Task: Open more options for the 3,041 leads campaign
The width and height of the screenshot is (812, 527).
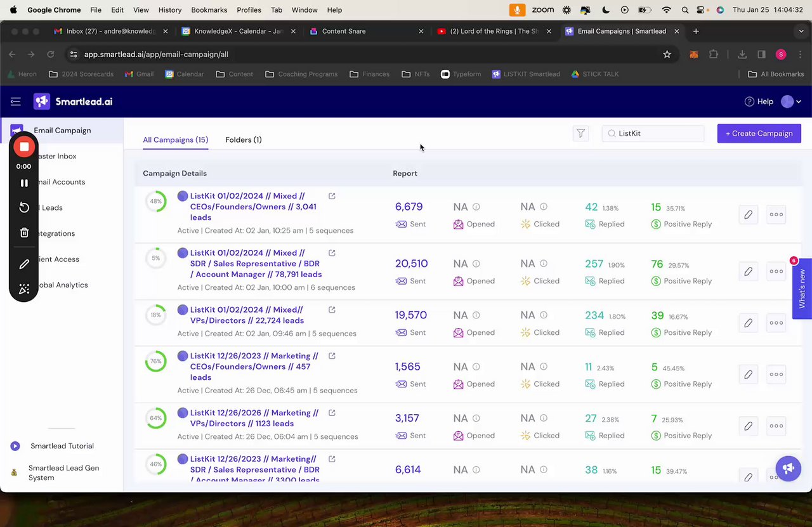Action: click(776, 214)
